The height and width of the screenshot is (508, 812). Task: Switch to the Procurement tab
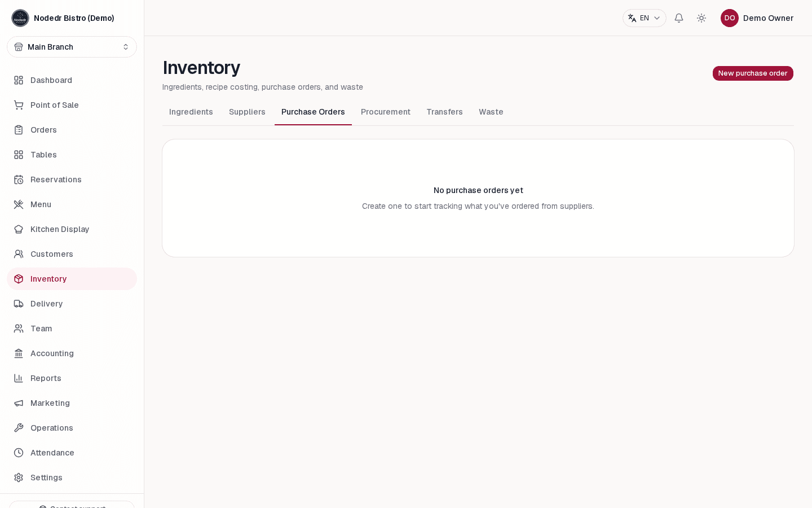(x=386, y=112)
